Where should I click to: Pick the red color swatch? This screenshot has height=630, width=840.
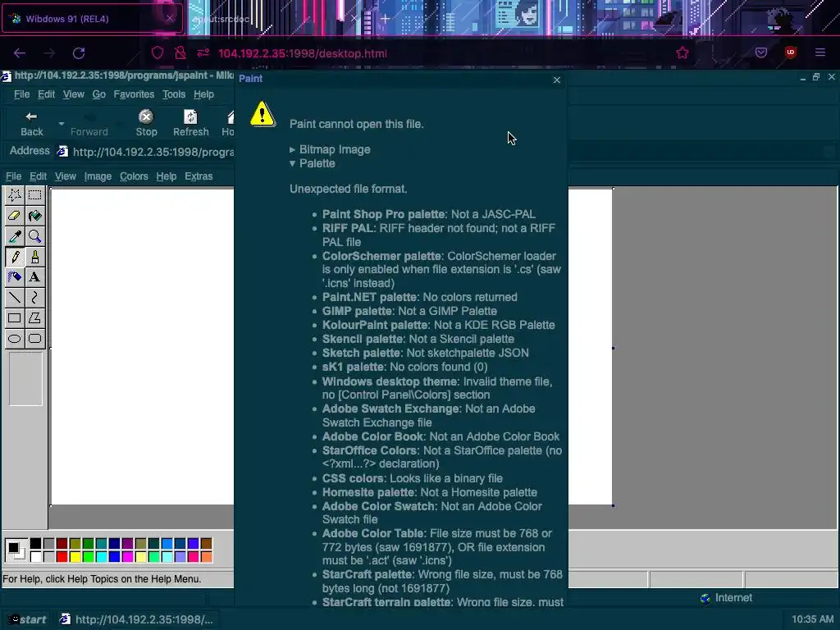(x=62, y=557)
